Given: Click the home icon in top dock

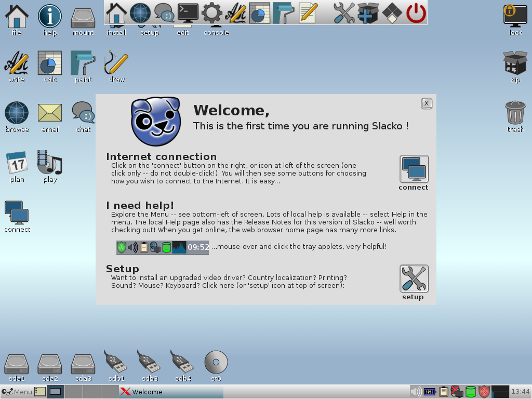Looking at the screenshot, I should [116, 13].
